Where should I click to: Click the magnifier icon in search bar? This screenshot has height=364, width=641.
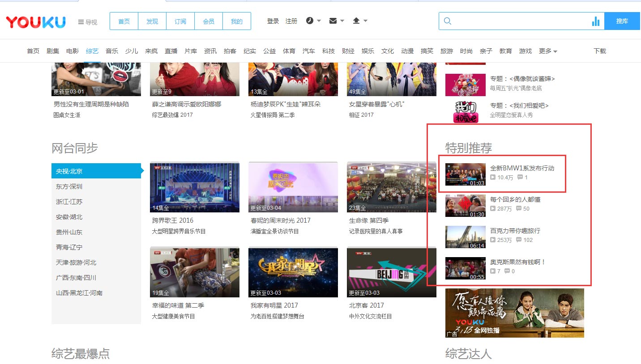447,21
